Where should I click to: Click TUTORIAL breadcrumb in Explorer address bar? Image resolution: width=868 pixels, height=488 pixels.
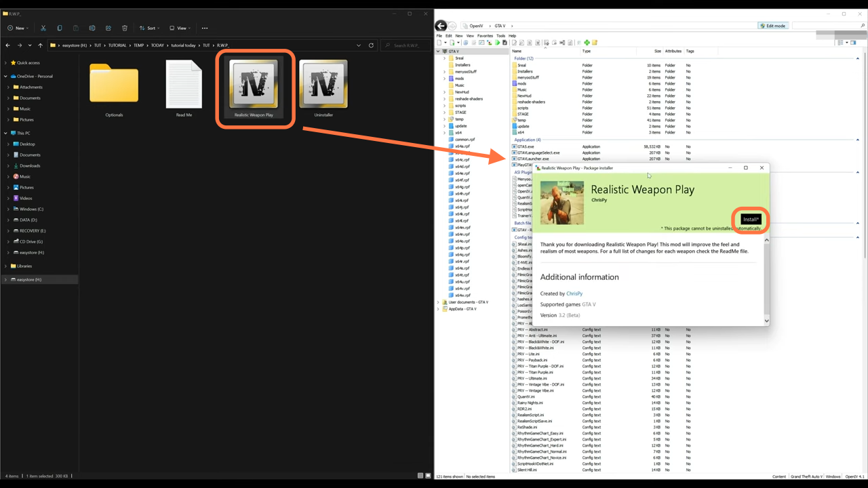click(x=118, y=45)
